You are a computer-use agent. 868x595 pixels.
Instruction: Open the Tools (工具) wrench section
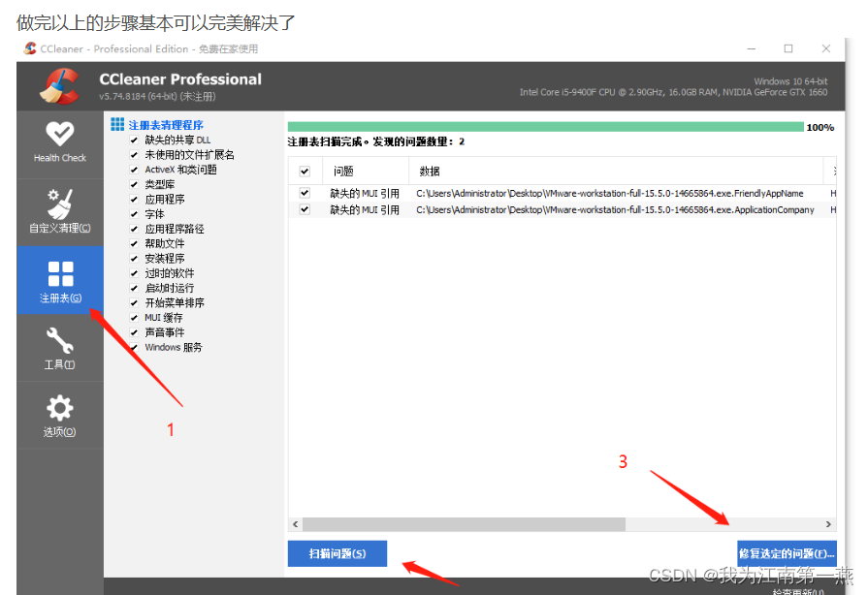pyautogui.click(x=60, y=348)
